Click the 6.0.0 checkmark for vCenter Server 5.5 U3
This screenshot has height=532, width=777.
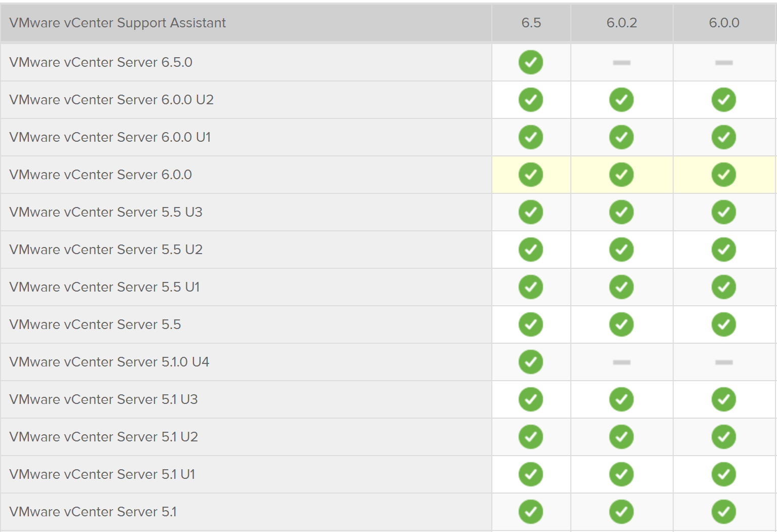point(724,212)
